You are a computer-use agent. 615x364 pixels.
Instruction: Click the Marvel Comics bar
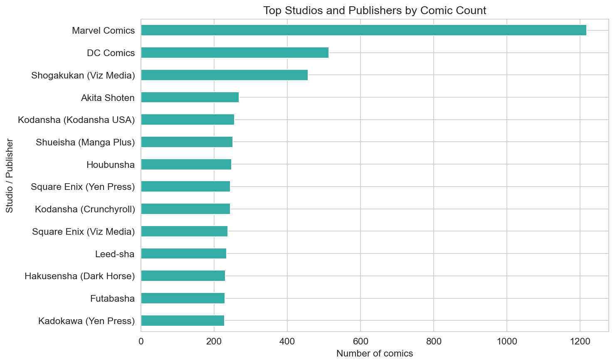[363, 30]
